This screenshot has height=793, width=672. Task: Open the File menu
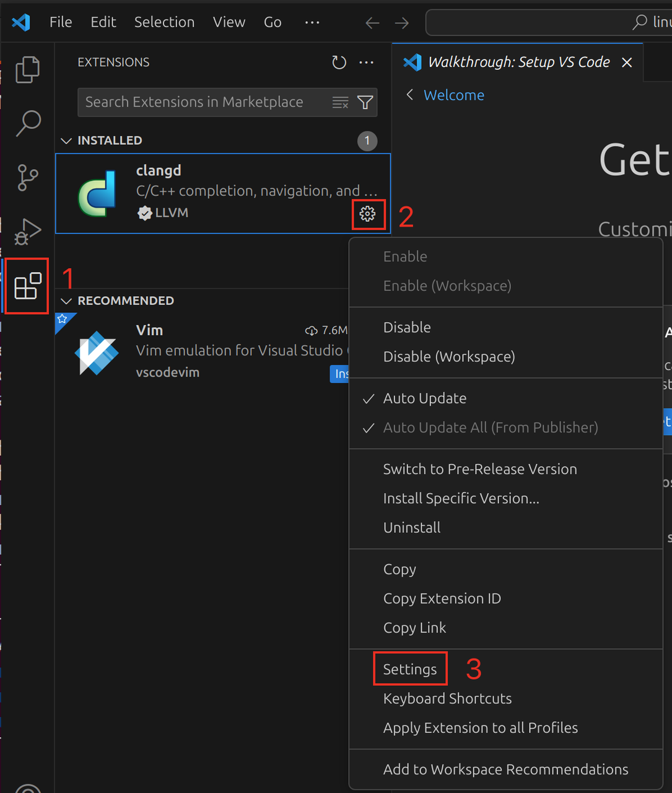61,22
